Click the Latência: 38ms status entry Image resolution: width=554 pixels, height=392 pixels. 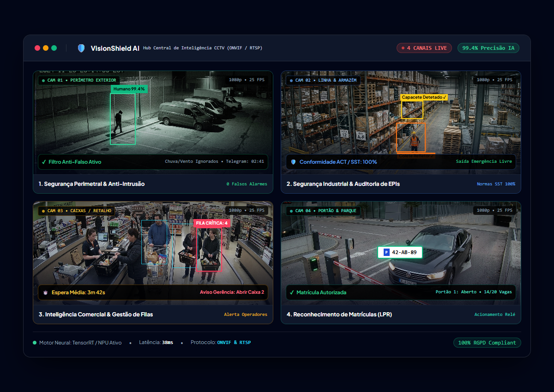click(x=156, y=343)
